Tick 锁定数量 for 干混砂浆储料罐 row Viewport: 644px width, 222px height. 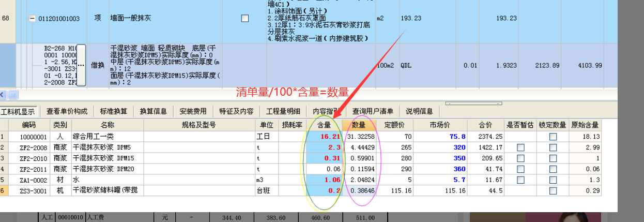click(x=553, y=191)
